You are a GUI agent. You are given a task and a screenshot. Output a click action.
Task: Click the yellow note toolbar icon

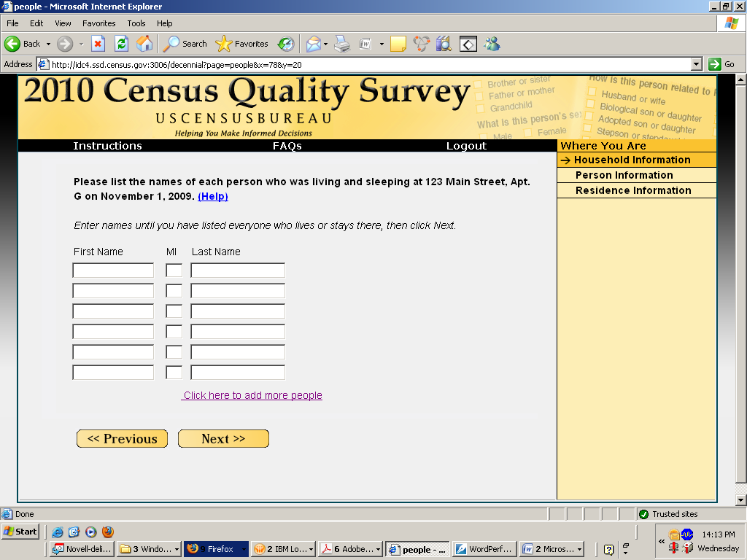[x=398, y=44]
